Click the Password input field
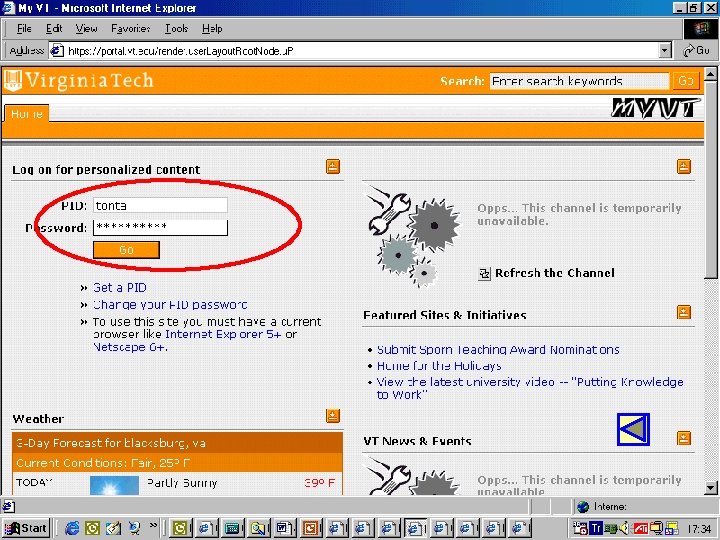The image size is (720, 540). (x=160, y=227)
